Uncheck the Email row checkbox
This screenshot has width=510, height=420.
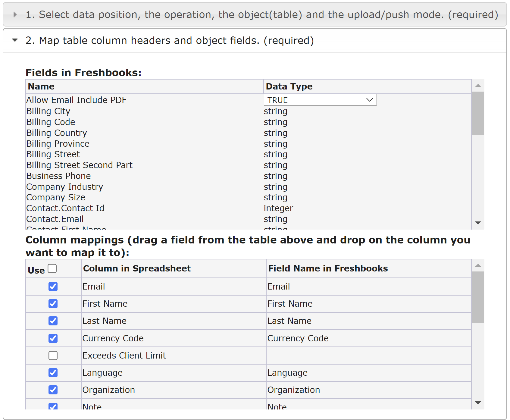coord(53,287)
